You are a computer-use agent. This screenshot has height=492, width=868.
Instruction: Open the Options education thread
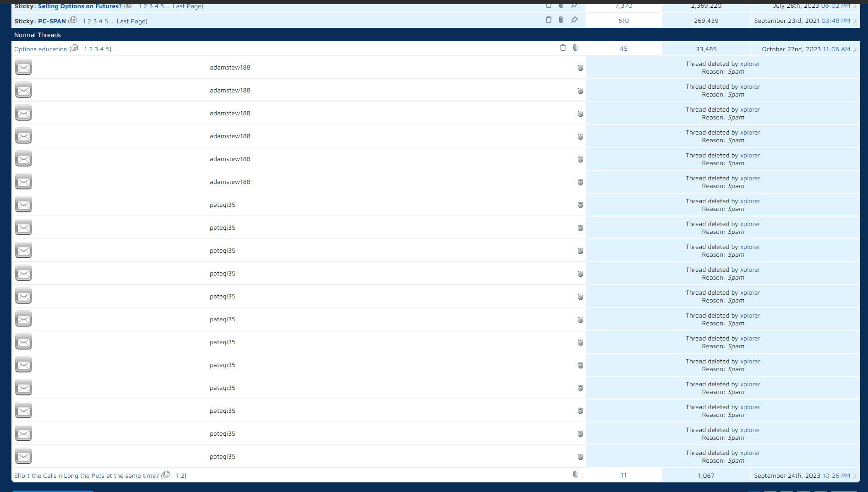[40, 49]
